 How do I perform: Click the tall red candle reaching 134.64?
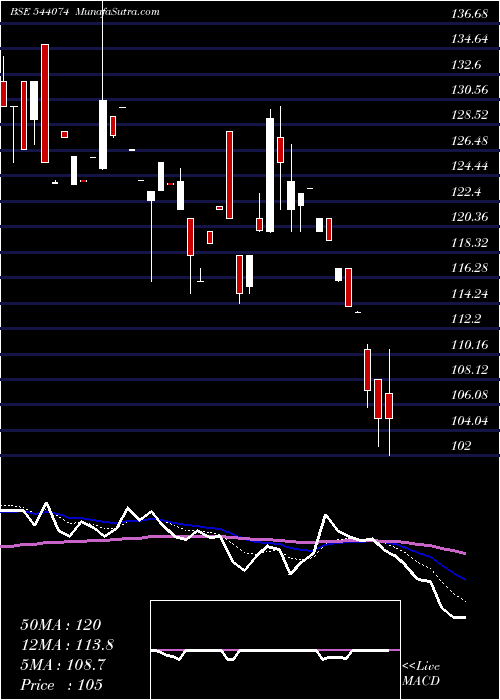45,104
